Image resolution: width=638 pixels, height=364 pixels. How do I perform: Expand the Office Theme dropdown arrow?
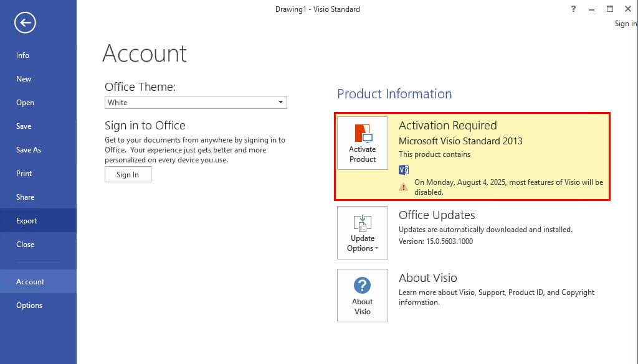pyautogui.click(x=280, y=103)
